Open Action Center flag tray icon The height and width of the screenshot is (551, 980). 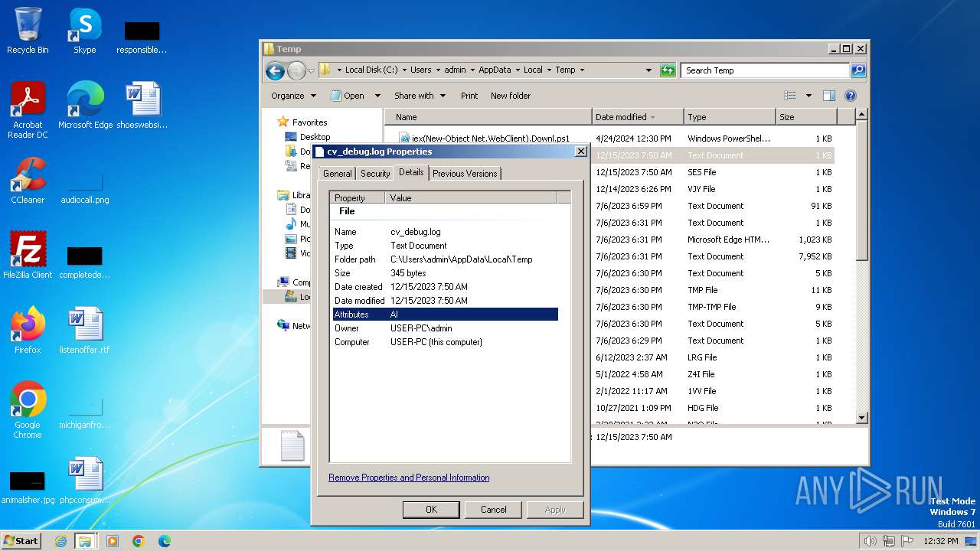click(908, 541)
